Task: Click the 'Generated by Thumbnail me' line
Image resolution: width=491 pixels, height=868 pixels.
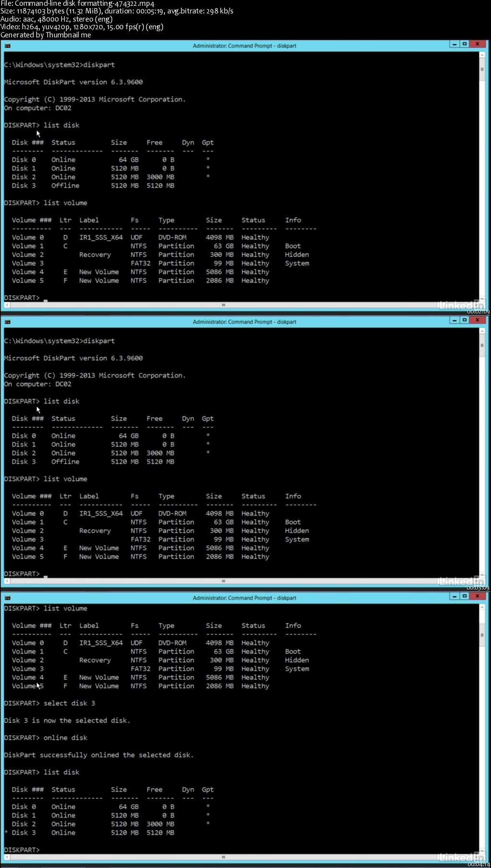Action: pyautogui.click(x=46, y=35)
